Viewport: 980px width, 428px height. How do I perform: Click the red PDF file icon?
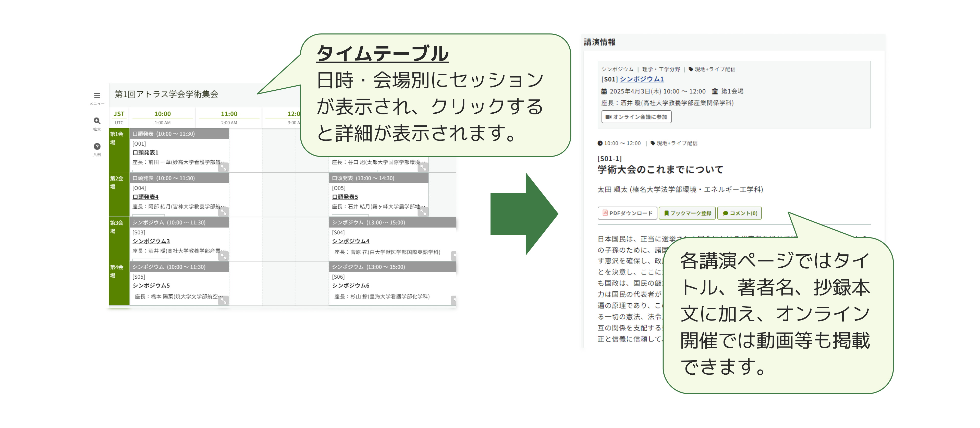(605, 213)
